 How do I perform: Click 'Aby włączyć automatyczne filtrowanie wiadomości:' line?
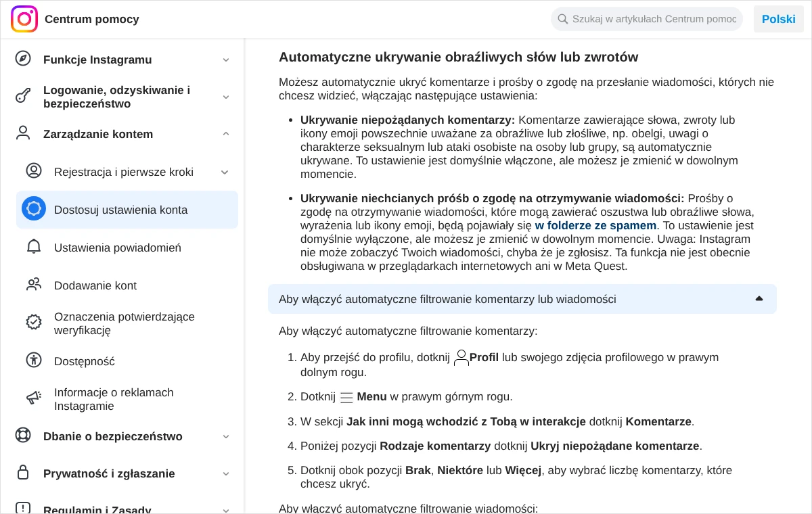(x=408, y=508)
